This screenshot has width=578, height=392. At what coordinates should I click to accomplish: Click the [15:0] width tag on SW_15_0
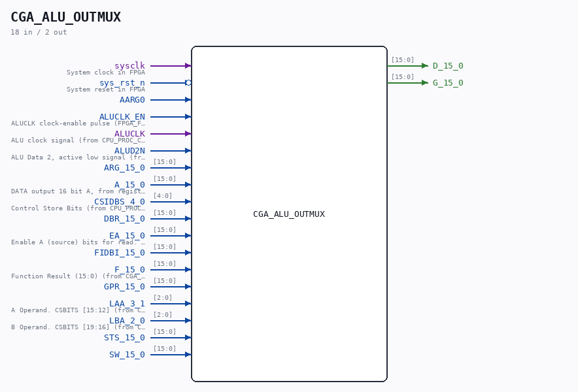tap(165, 348)
